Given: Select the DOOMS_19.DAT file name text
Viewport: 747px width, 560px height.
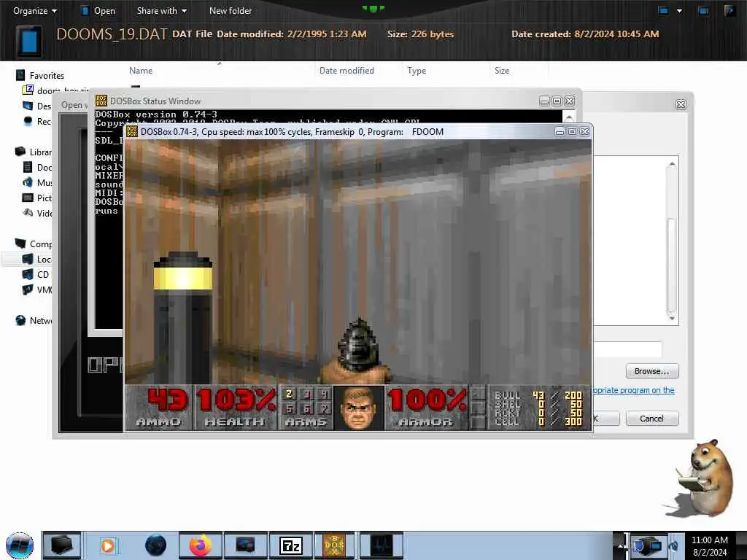Looking at the screenshot, I should pos(112,34).
